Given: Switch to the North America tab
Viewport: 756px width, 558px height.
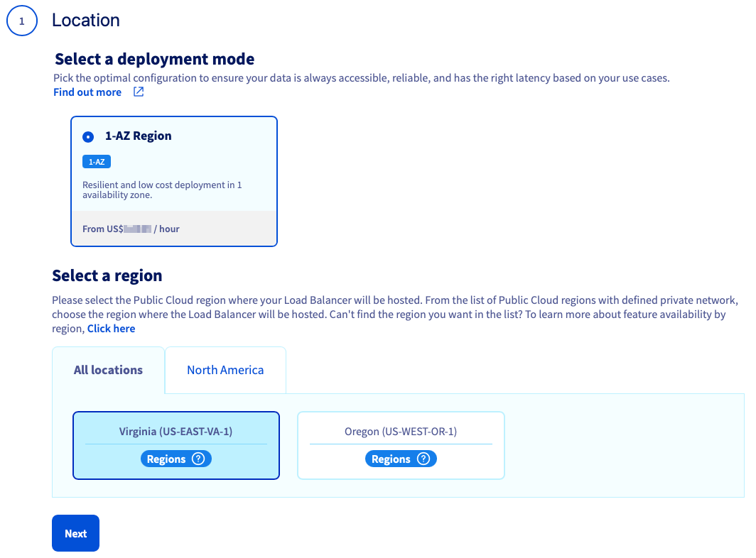Looking at the screenshot, I should [225, 370].
